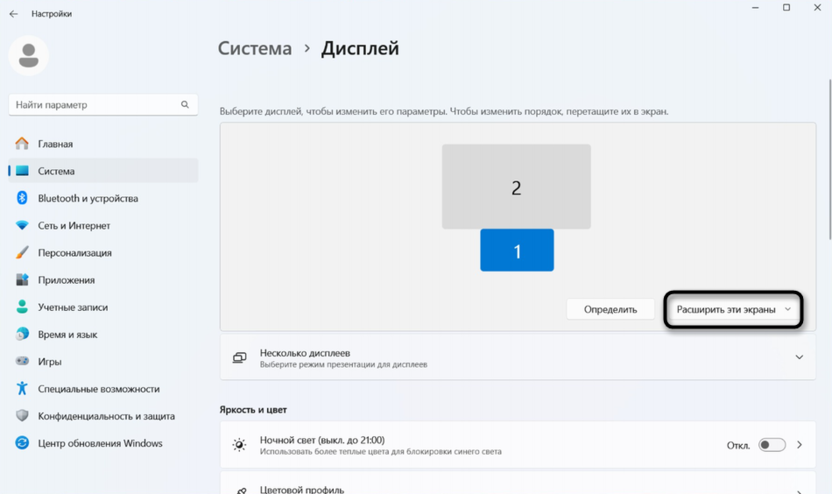
Task: Click the vertical scrollbar on the right
Action: (829, 159)
